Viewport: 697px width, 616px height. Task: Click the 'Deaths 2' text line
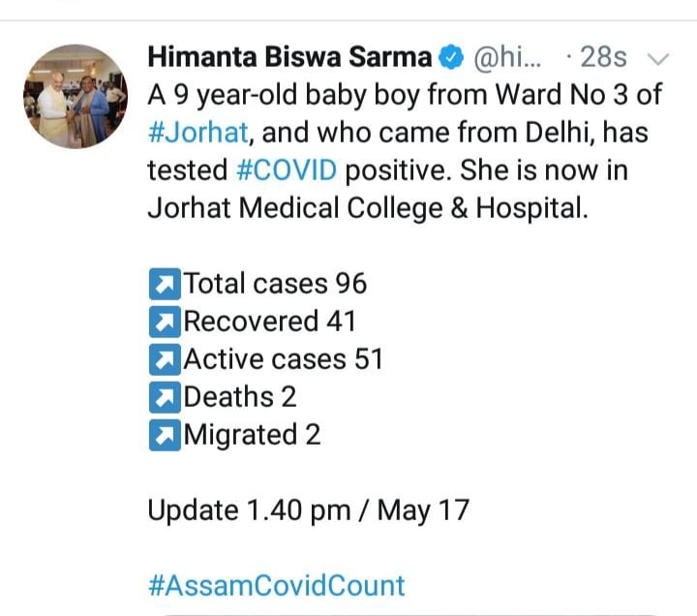click(x=240, y=397)
